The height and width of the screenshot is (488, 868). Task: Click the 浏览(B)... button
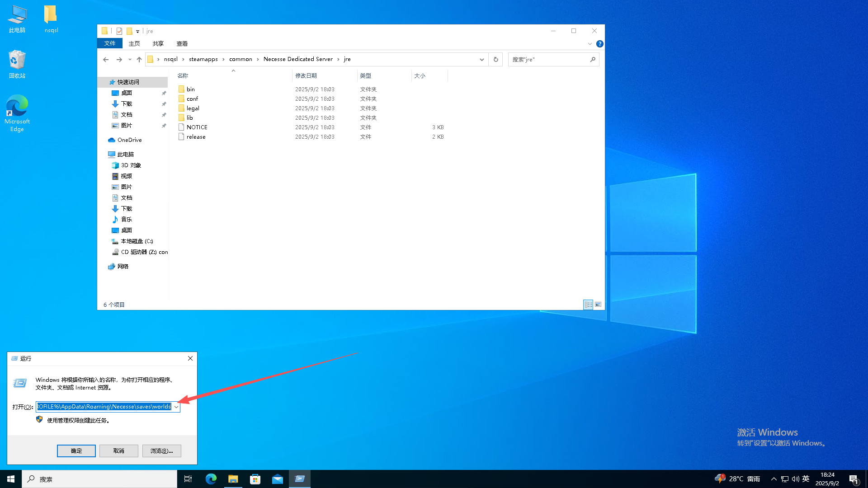point(161,451)
